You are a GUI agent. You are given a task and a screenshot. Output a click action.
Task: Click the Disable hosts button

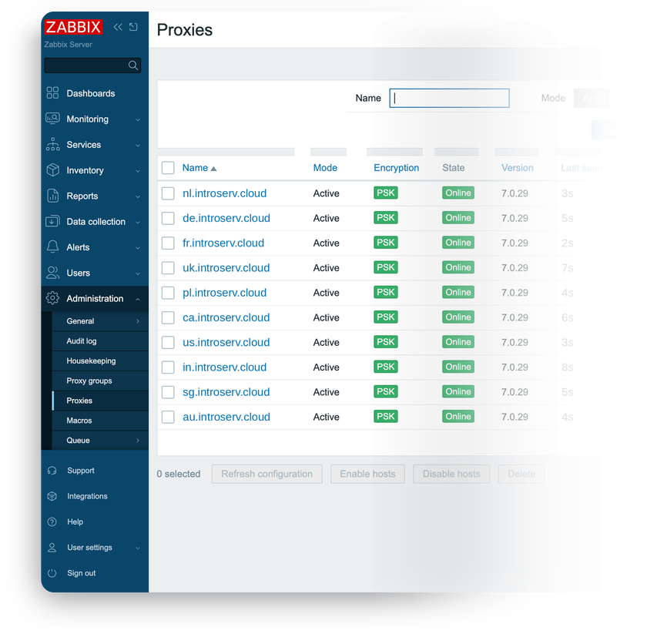coord(451,474)
